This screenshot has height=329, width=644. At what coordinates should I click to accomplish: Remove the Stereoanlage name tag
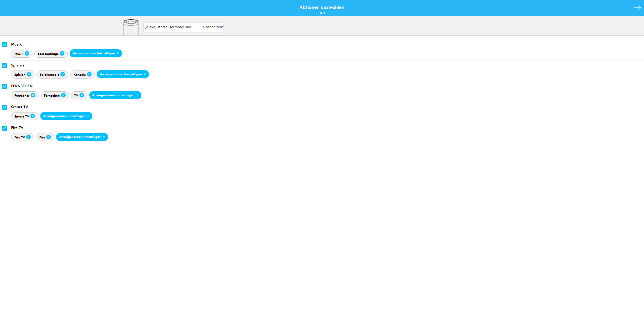(62, 53)
